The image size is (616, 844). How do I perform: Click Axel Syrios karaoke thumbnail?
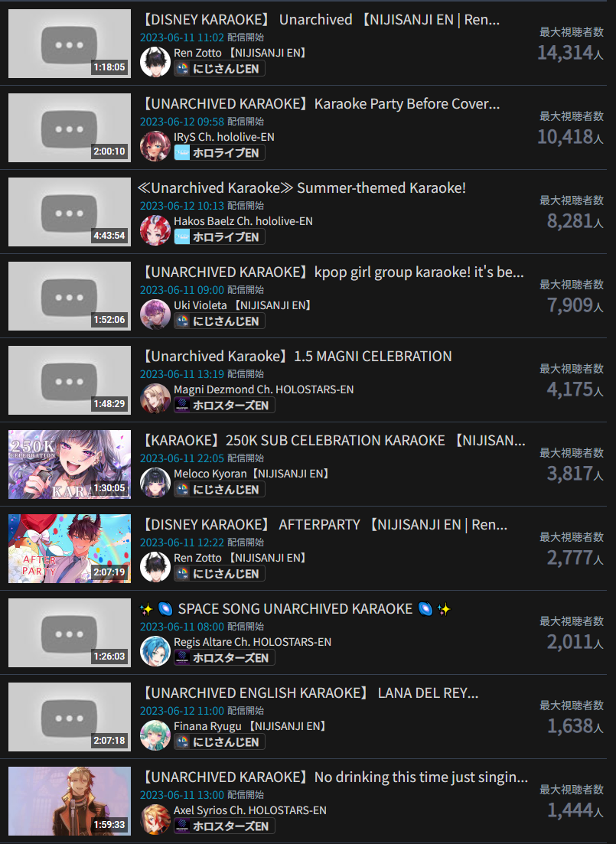click(x=70, y=801)
